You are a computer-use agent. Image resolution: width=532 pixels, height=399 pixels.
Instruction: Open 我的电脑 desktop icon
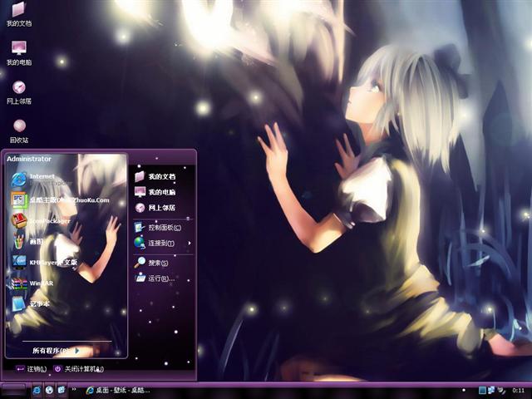coord(19,53)
